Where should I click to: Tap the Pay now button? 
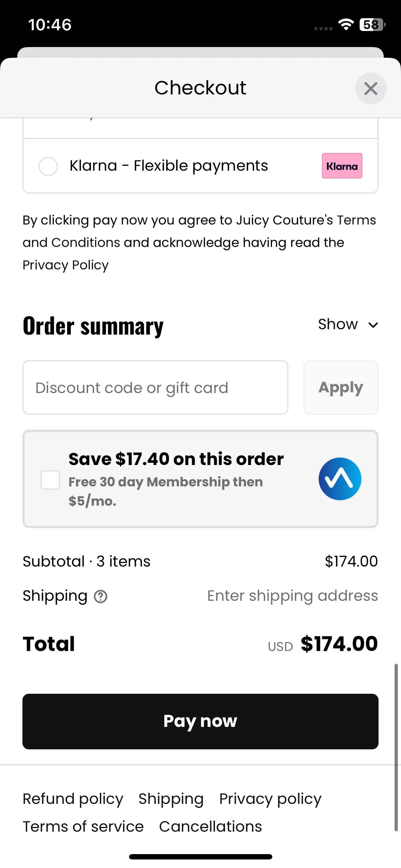(x=200, y=721)
